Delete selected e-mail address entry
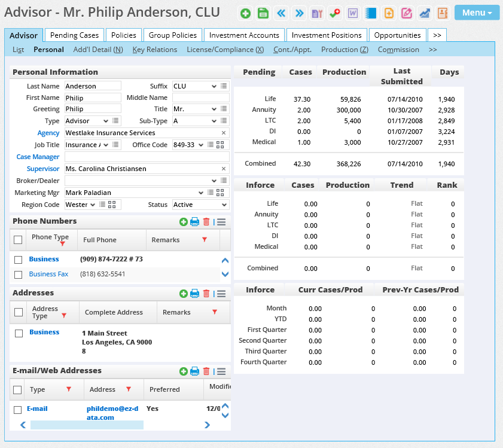The width and height of the screenshot is (503, 448). click(x=206, y=371)
